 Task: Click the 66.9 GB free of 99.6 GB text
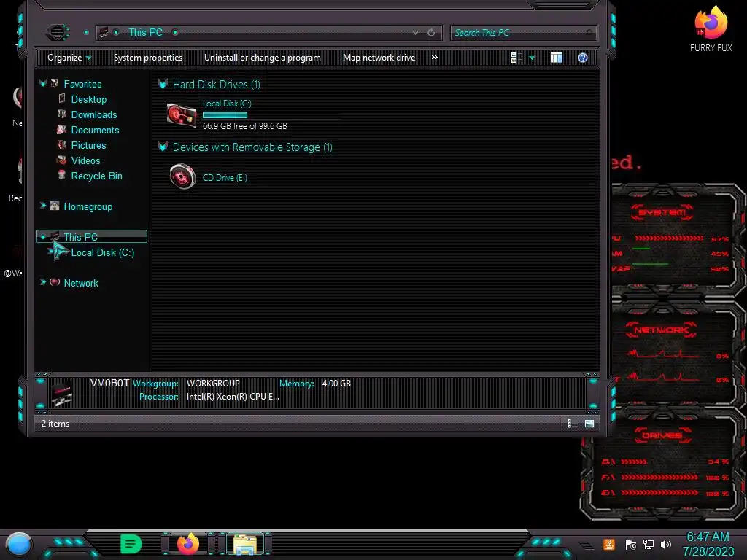(x=245, y=125)
